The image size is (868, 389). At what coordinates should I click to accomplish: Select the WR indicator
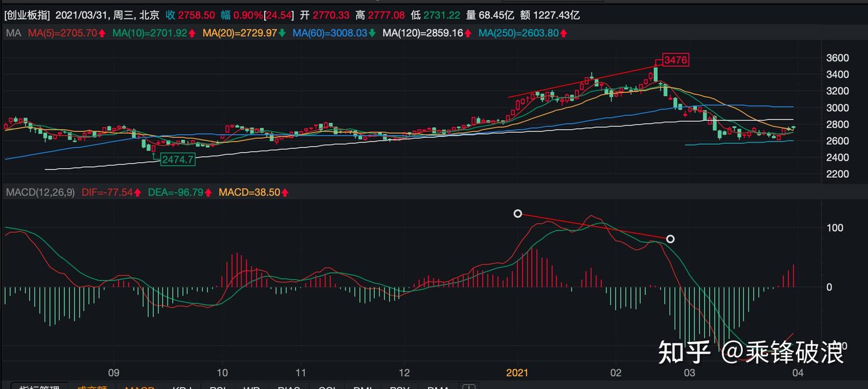pos(251,386)
